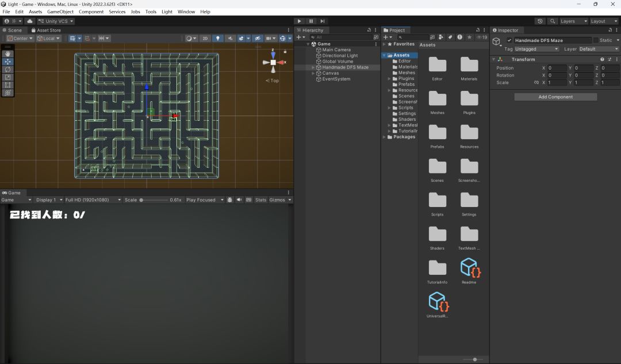Toggle the Handmade DFS Maze active checkbox
This screenshot has width=621, height=364.
click(x=509, y=40)
